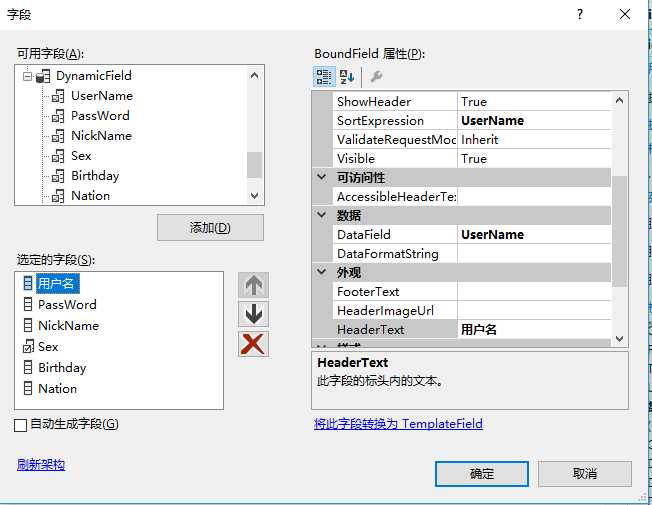Select NickName in available fields tree
Image resolution: width=652 pixels, height=505 pixels.
pos(101,136)
